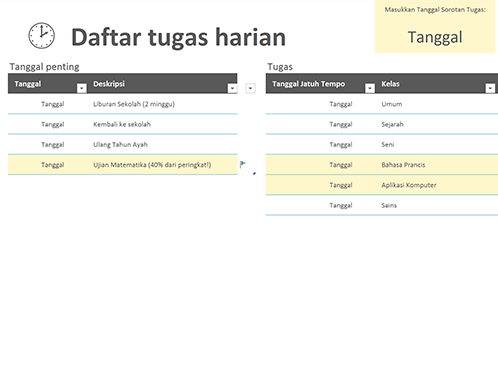Viewport: 498px width, 382px height.
Task: Open the Deskripsi column filter dropdown
Action: (232, 88)
